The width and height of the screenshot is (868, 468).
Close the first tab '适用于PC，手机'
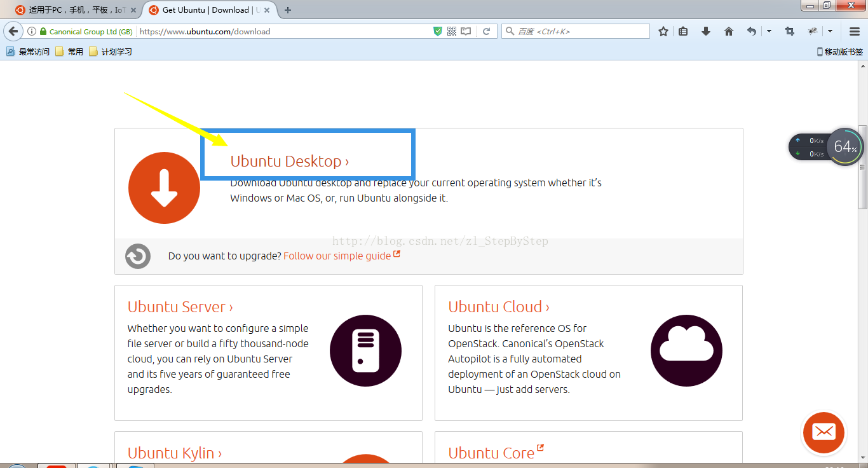point(133,10)
